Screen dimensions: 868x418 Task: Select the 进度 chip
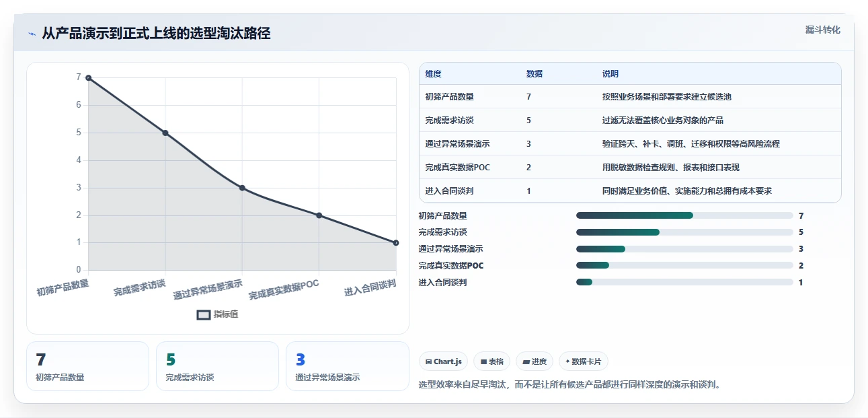click(x=535, y=361)
